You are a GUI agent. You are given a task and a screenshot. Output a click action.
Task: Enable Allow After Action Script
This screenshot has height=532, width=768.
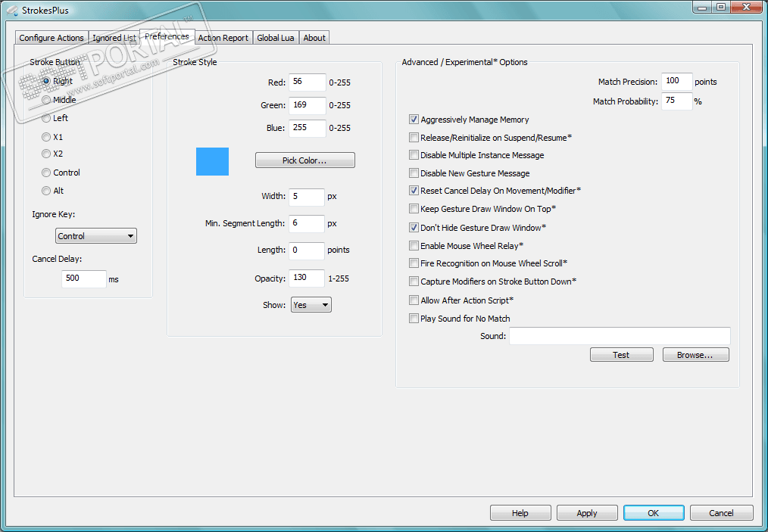(414, 300)
